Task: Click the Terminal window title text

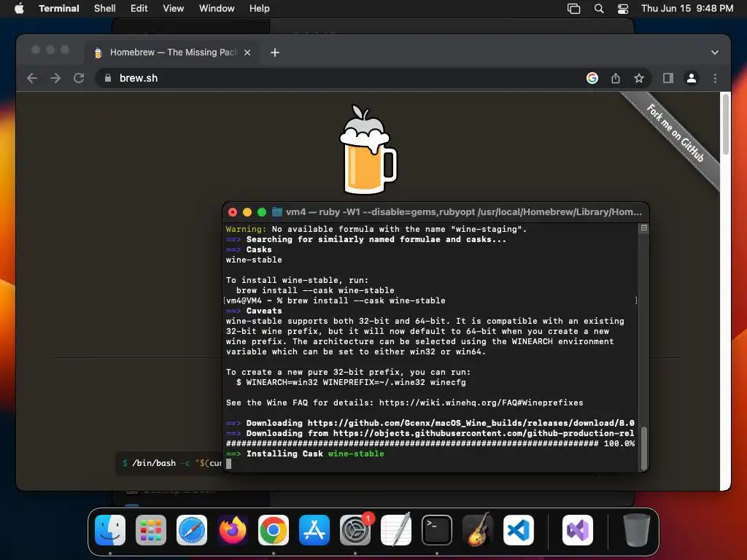Action: click(x=463, y=212)
